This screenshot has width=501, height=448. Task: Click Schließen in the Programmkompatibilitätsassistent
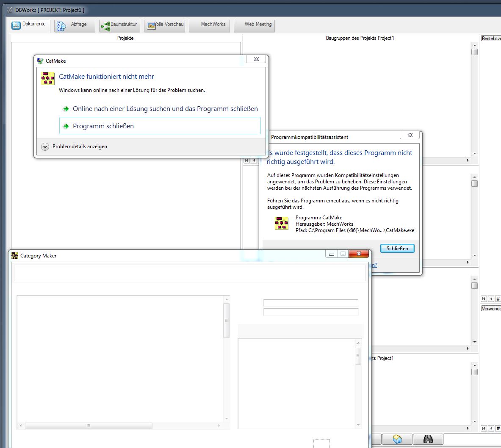[397, 248]
